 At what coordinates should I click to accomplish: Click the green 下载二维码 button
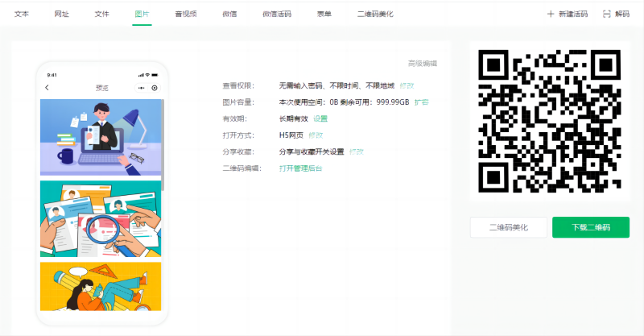[590, 227]
